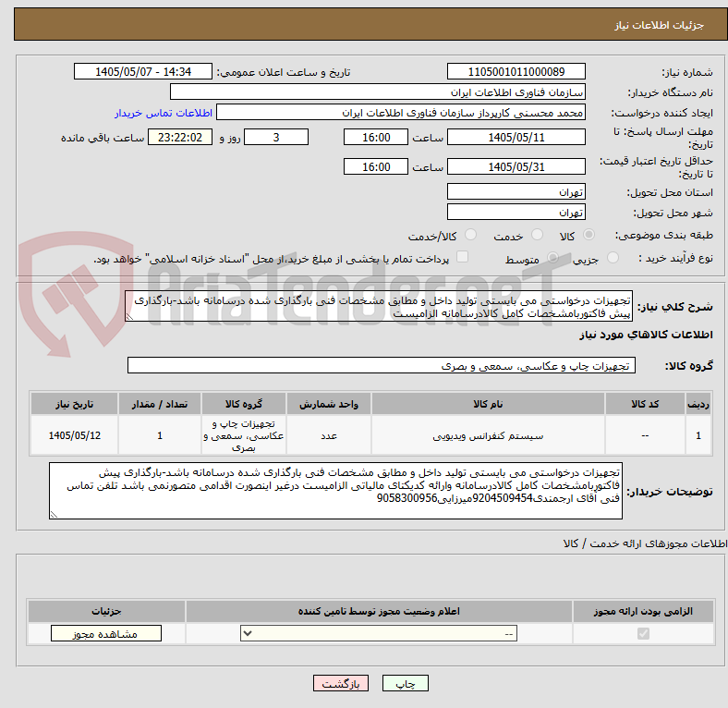Select the کالا radio button
728x708 pixels.
click(x=588, y=235)
